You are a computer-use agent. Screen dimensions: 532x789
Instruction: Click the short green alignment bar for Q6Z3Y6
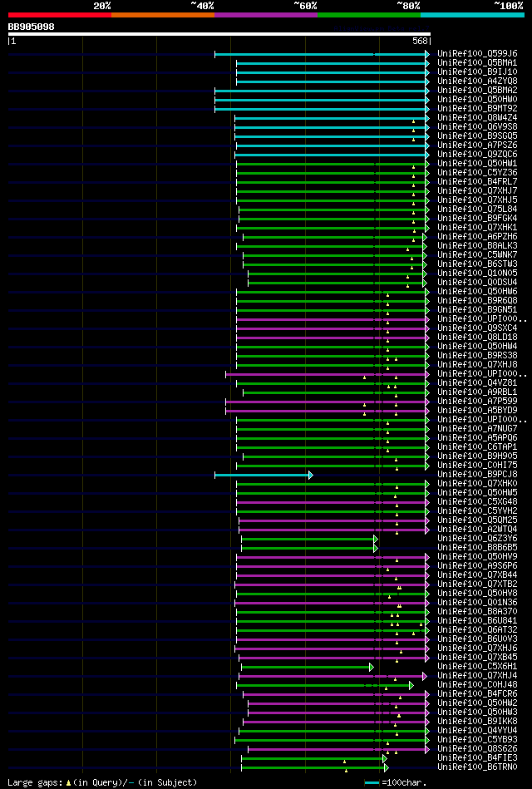309,539
